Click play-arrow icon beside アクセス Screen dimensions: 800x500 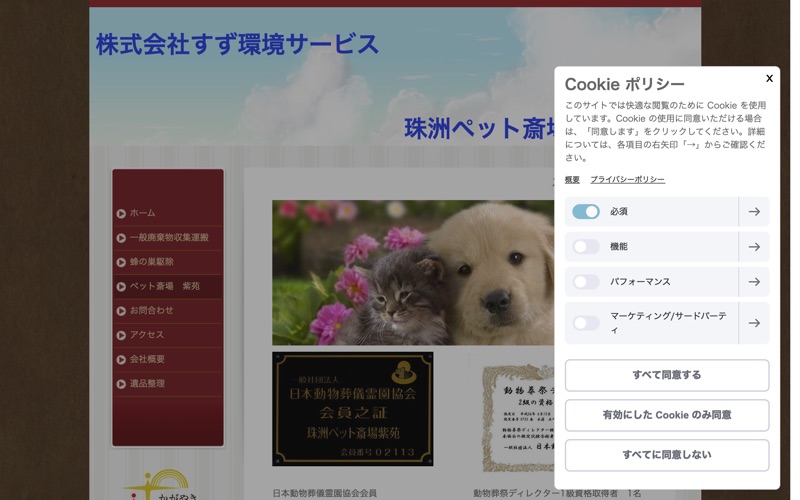(x=121, y=336)
